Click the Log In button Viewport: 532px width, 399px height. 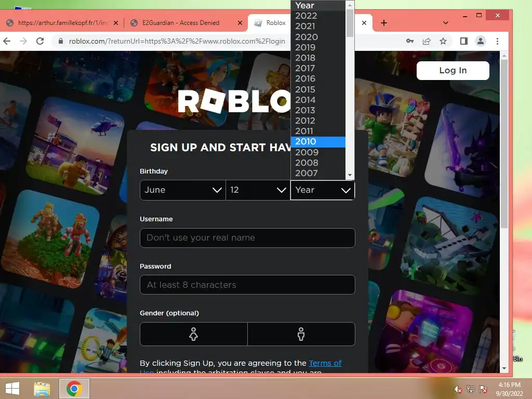click(453, 71)
